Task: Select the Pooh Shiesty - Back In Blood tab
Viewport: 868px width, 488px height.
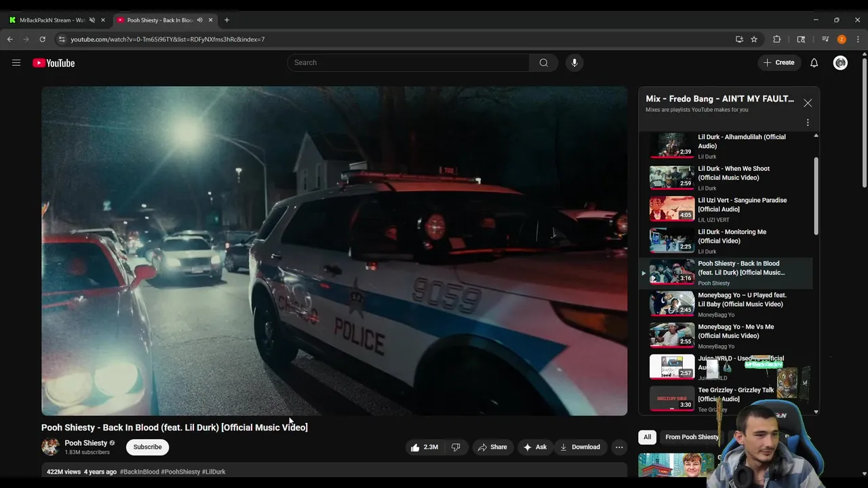Action: [160, 20]
